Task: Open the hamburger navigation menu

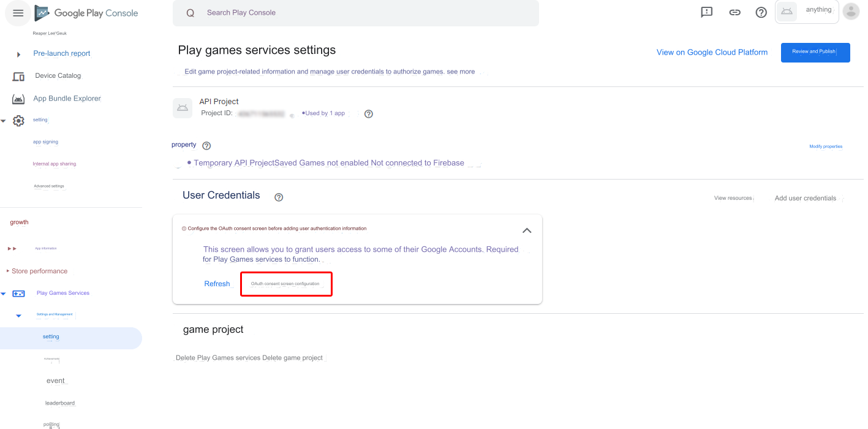Action: [x=18, y=13]
